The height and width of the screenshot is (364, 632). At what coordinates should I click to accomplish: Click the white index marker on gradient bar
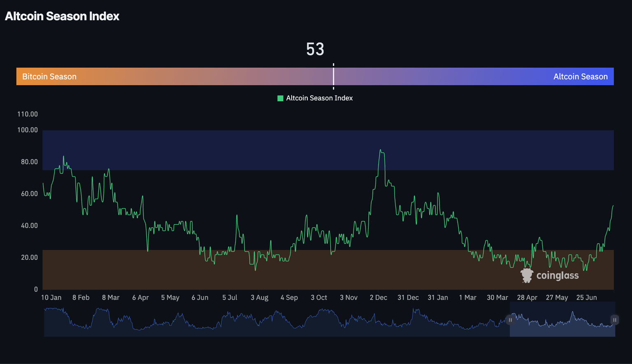pos(333,77)
